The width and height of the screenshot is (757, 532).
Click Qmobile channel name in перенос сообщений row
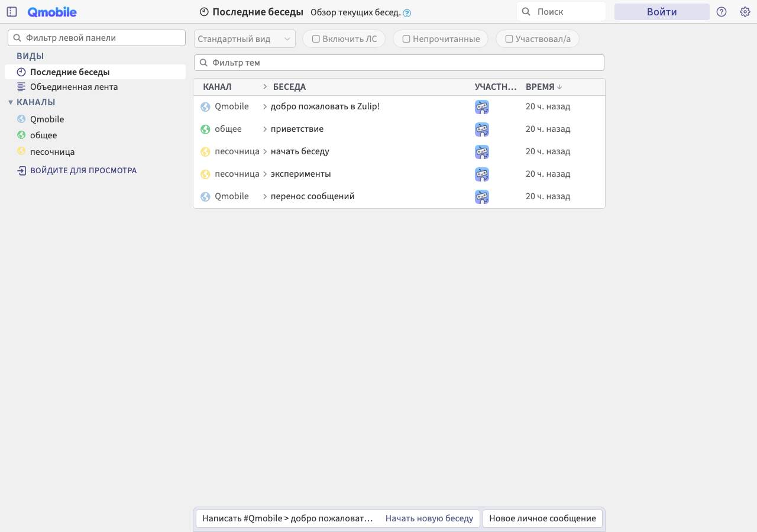[232, 196]
